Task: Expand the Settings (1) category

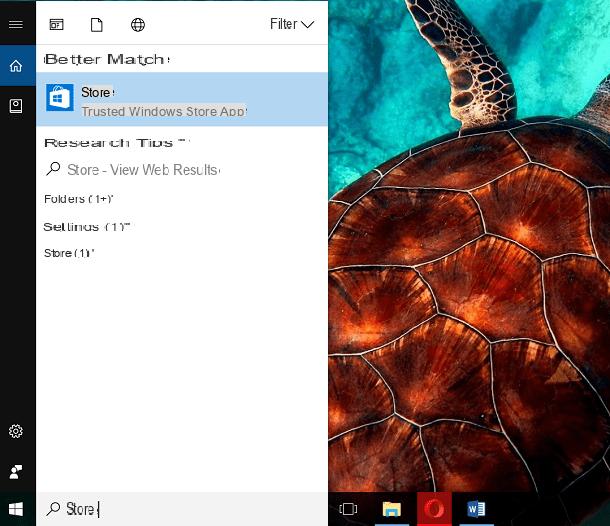Action: pyautogui.click(x=86, y=227)
